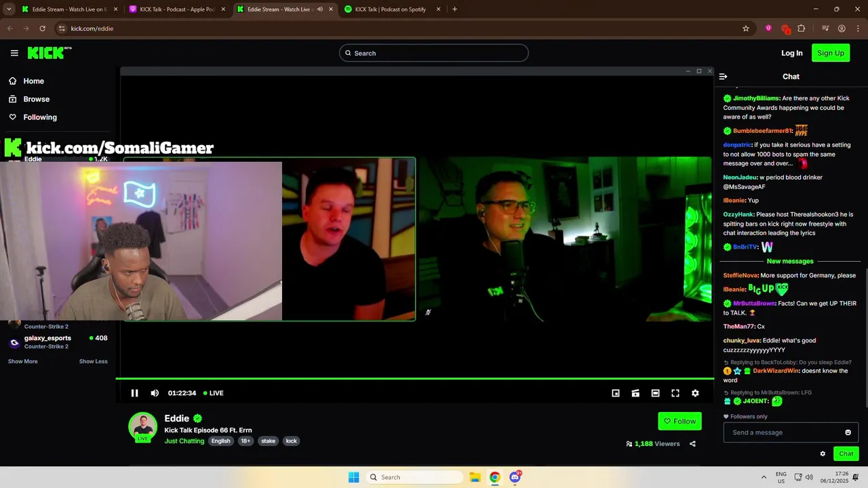Screen dimensions: 868x488
Task: Open Chrome three-dot menu
Action: (859, 28)
